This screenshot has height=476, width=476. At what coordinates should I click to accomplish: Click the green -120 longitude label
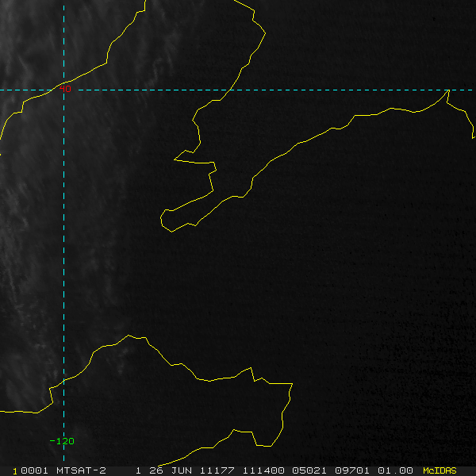[x=62, y=441]
